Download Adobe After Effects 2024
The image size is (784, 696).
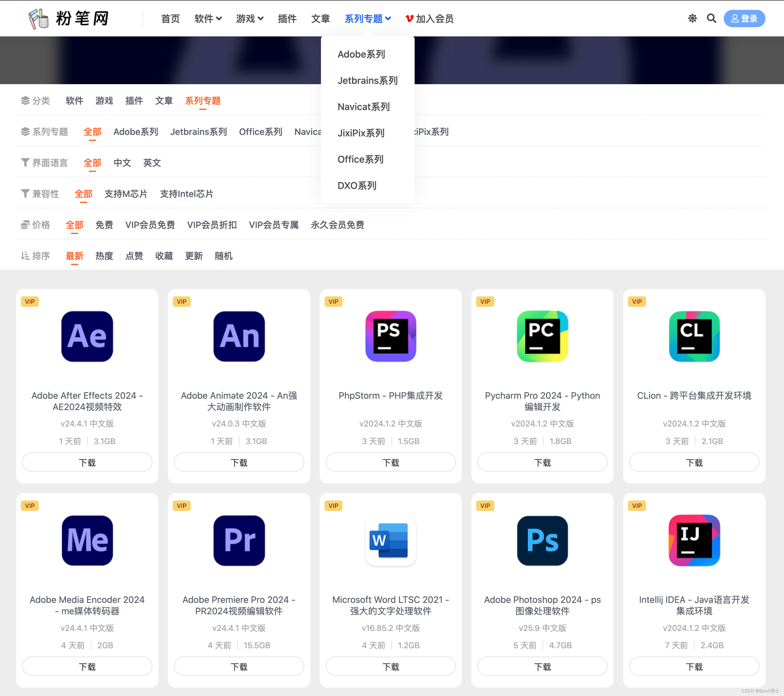click(87, 462)
